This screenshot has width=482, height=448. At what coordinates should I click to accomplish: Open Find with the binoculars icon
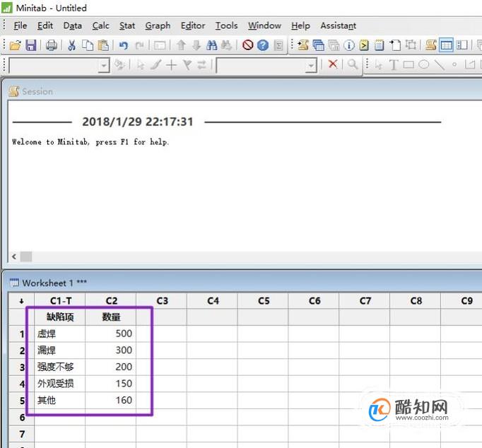(211, 45)
